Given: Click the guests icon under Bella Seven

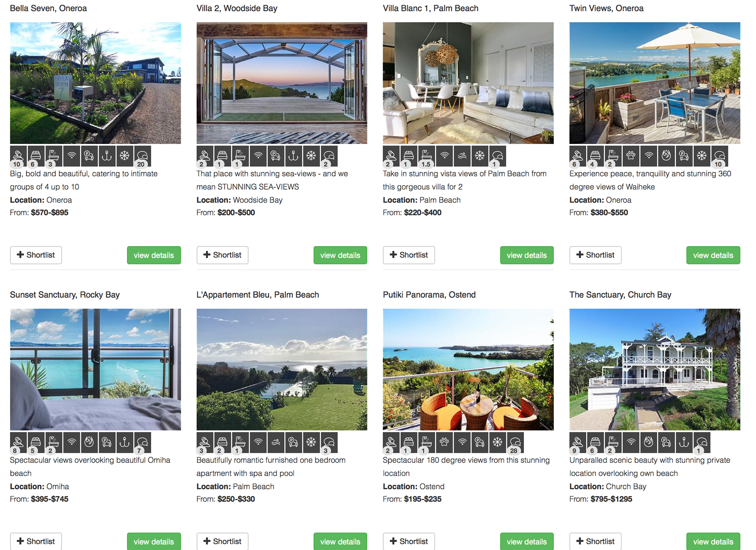Looking at the screenshot, I should coord(19,156).
